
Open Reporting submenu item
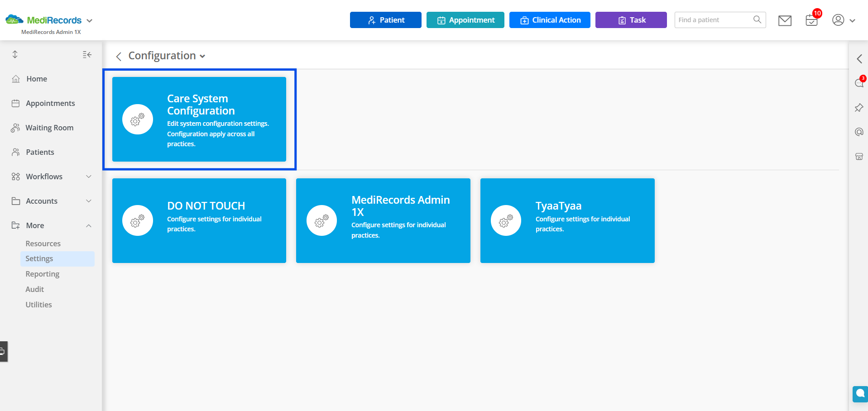(x=43, y=274)
